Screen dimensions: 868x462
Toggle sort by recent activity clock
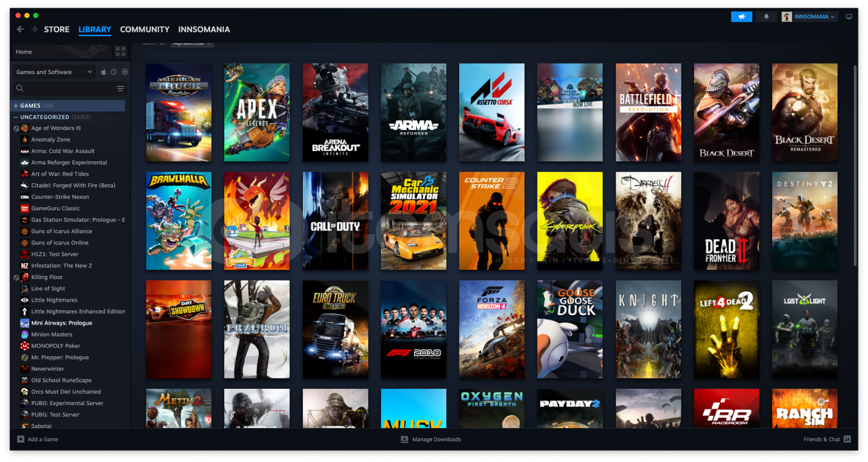[114, 72]
